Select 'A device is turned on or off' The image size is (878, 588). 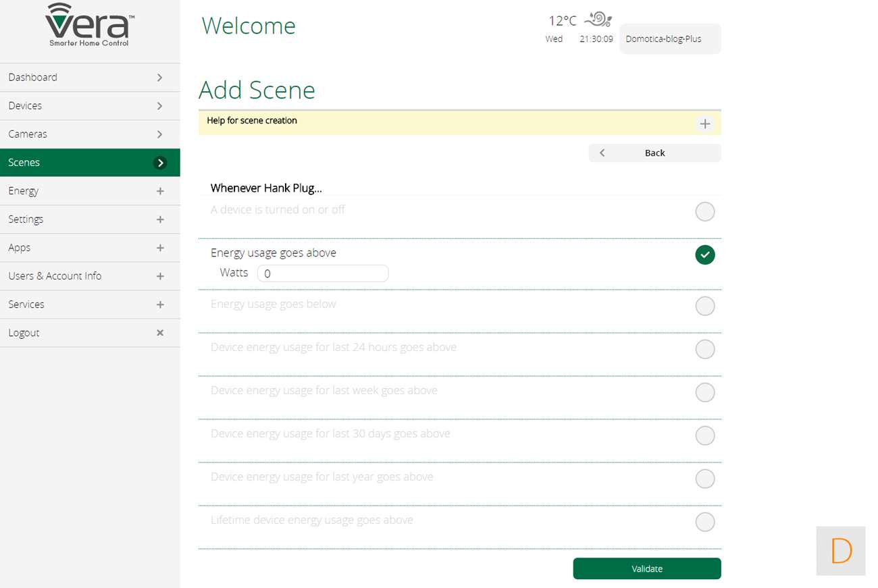pos(704,212)
